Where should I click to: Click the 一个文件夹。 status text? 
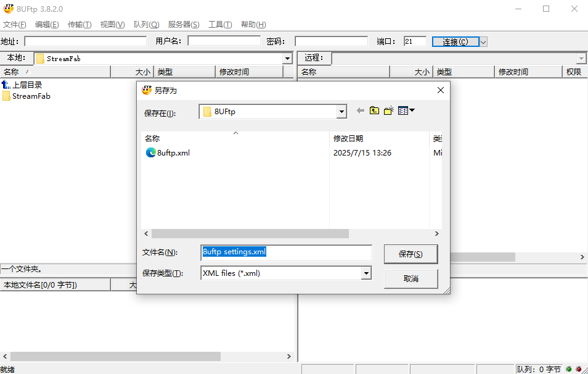pos(22,269)
